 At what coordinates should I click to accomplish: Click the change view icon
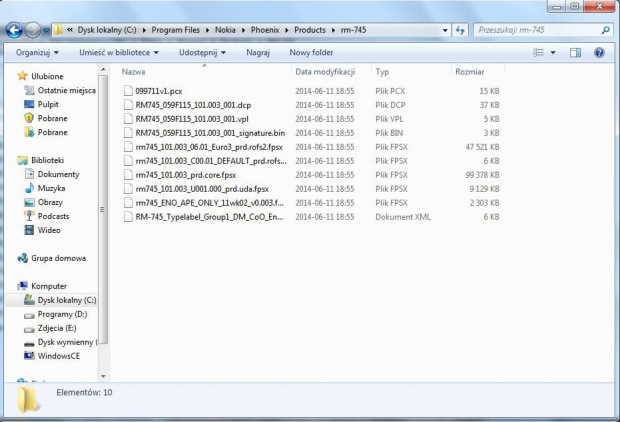[539, 53]
